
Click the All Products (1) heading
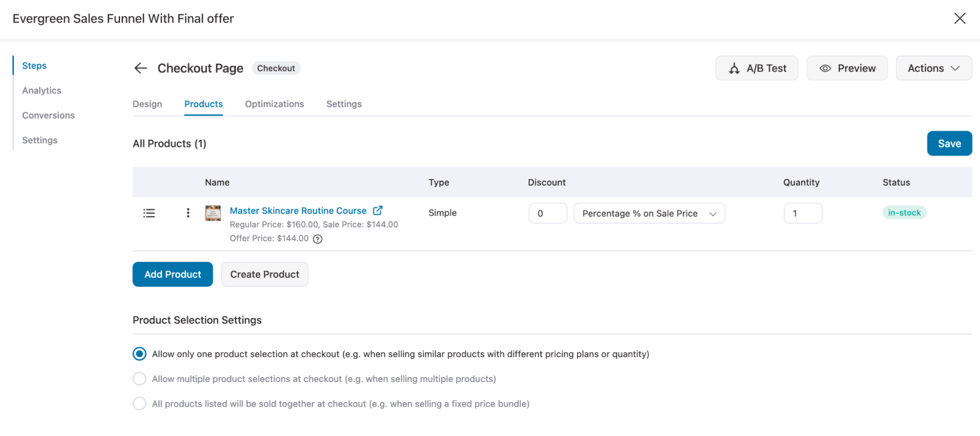click(x=170, y=144)
